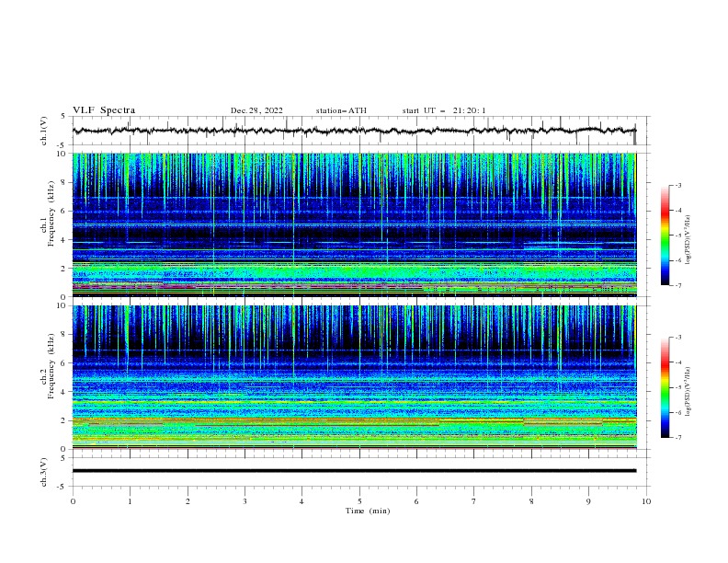Click the 'Time (min)' axis label
Screen dimensions: 728x563
coord(368,511)
